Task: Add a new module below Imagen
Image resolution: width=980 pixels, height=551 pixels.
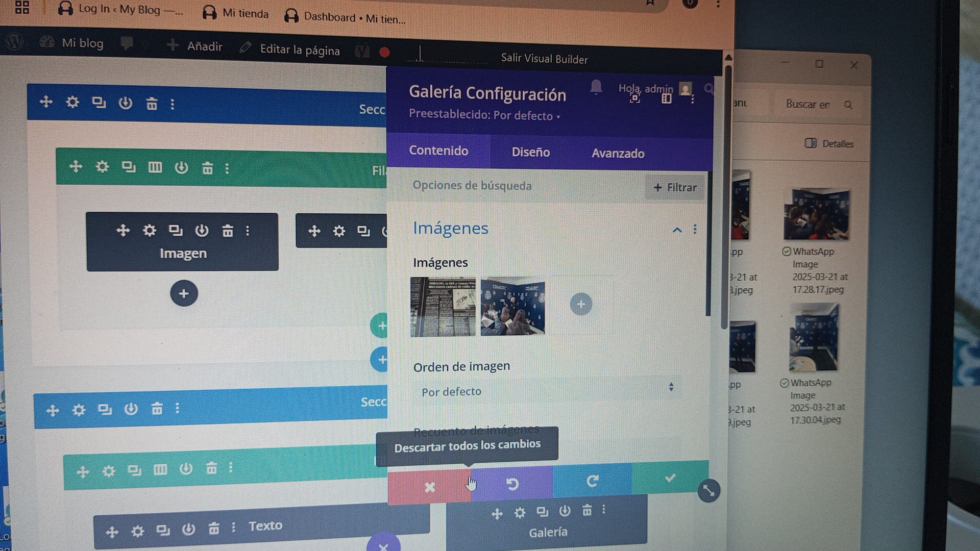Action: 184,293
